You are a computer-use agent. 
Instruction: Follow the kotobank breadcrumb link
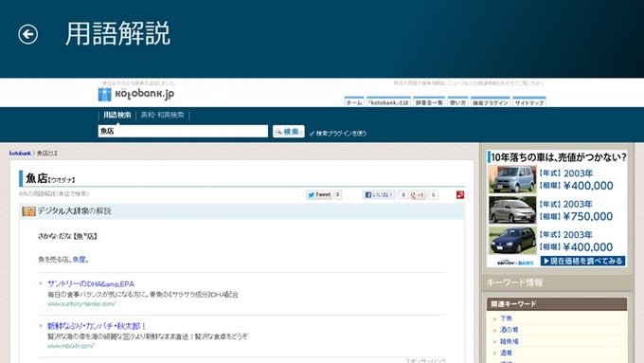point(20,154)
